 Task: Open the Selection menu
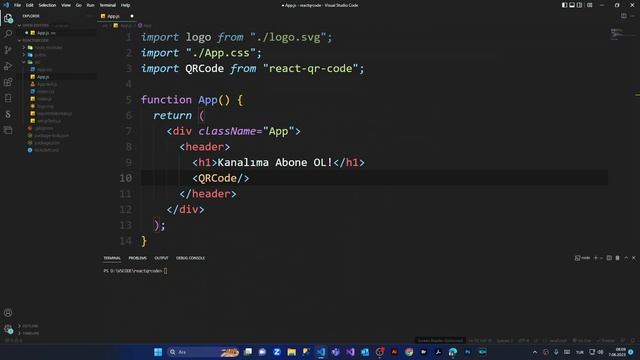47,5
